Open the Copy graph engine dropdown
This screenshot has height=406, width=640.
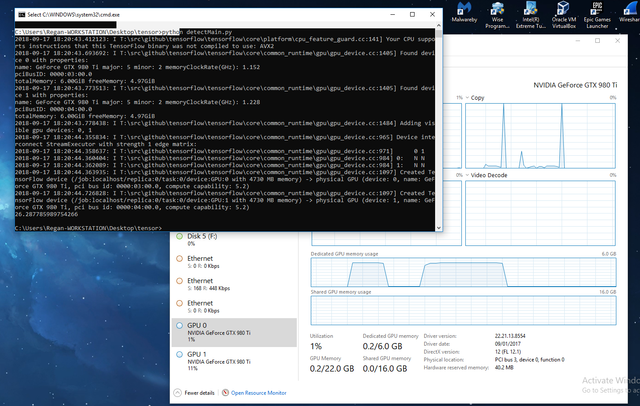click(467, 98)
